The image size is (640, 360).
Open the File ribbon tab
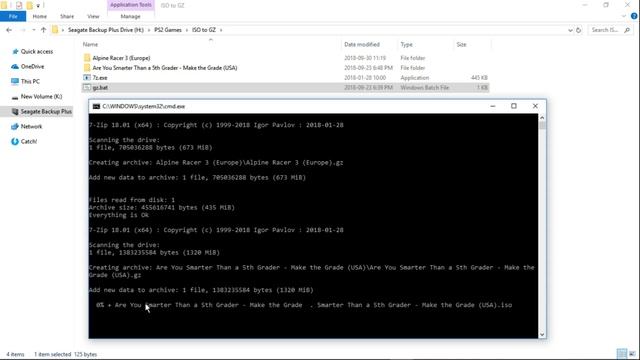[13, 16]
